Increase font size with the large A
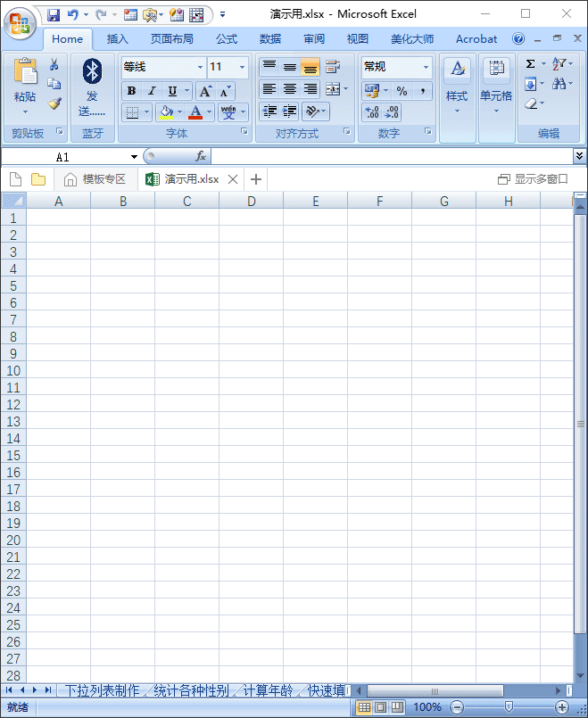This screenshot has width=588, height=718. pos(205,91)
